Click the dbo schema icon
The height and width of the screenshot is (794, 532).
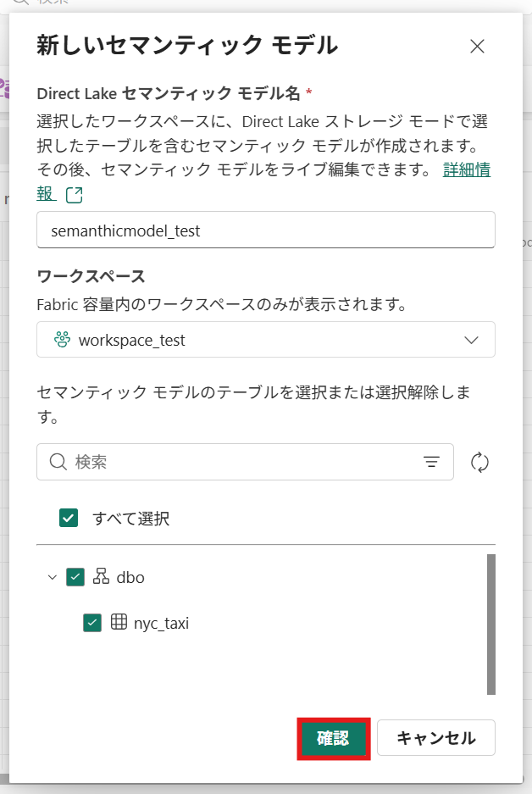tap(101, 577)
